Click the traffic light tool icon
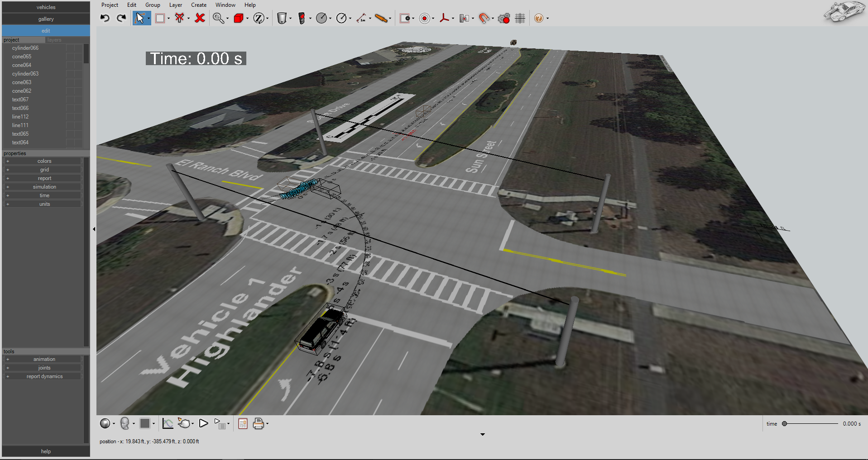This screenshot has height=460, width=868. pos(302,18)
